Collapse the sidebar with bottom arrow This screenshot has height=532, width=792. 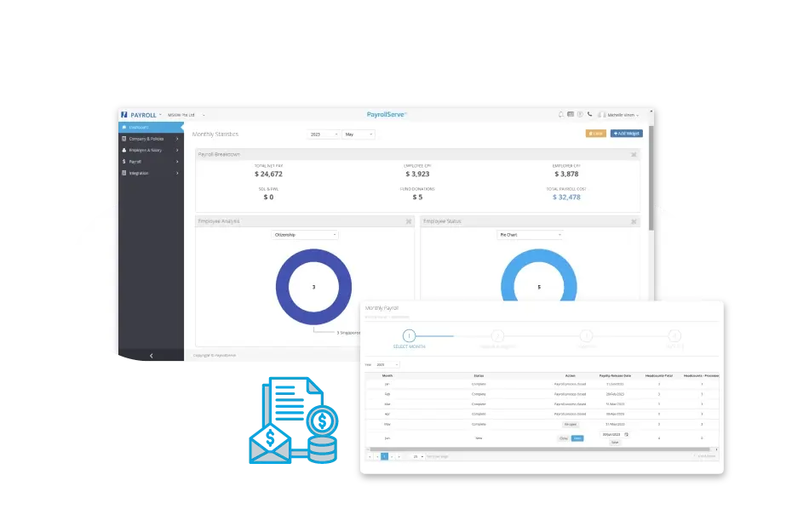click(151, 356)
